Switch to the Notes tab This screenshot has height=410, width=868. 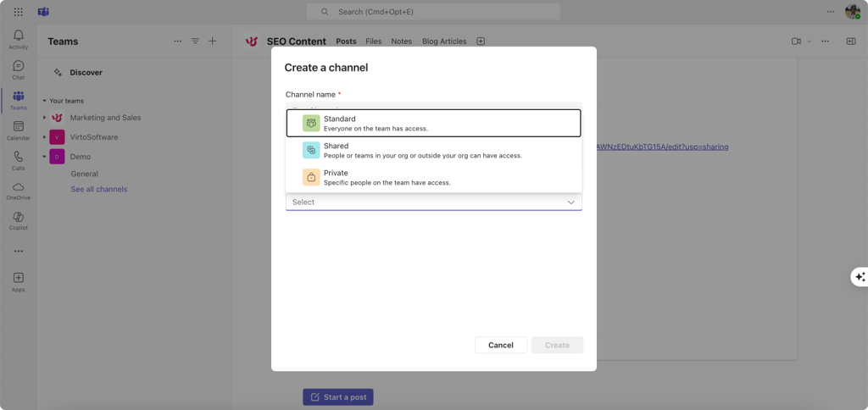coord(401,42)
